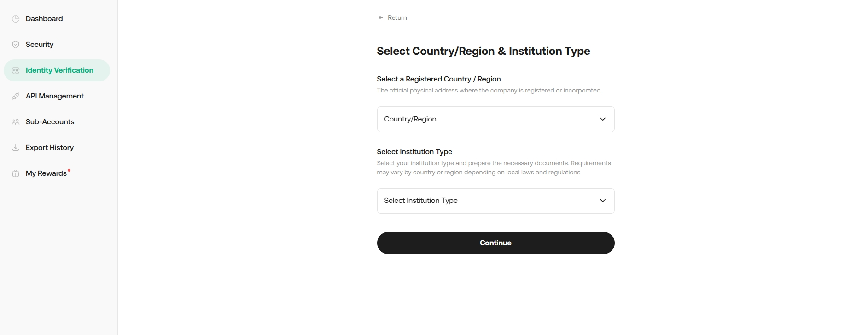Click the My Rewards gift icon
The image size is (868, 335).
point(16,173)
